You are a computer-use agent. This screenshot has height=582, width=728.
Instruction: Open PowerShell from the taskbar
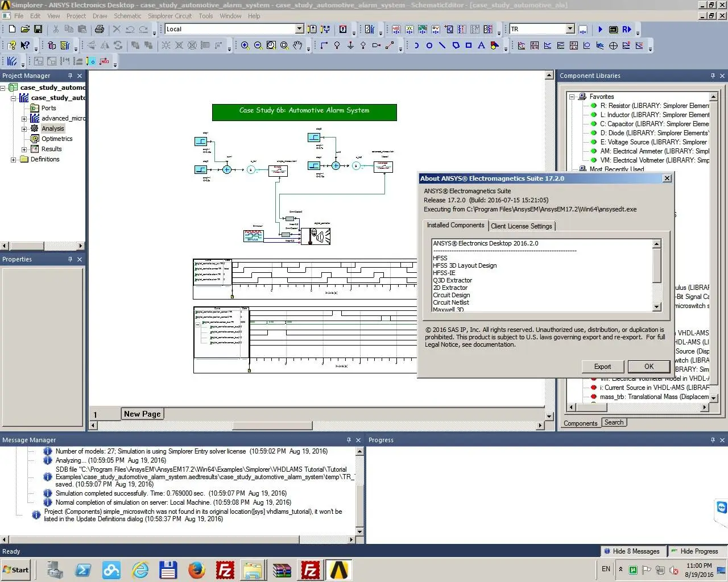(x=83, y=569)
